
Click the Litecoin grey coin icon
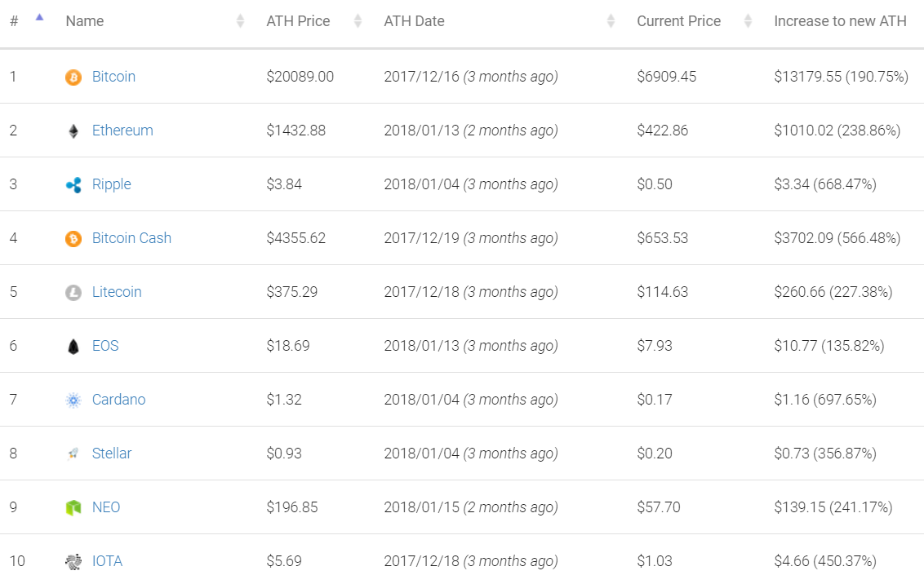[73, 293]
